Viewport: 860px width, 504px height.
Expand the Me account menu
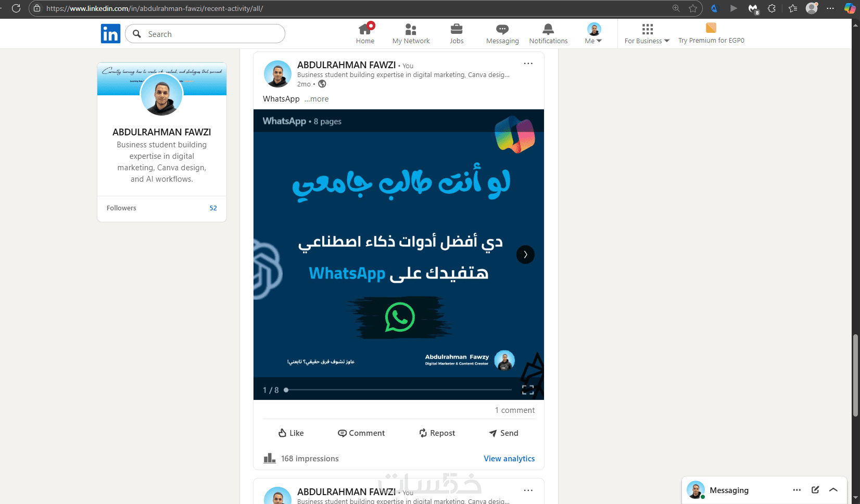(x=593, y=33)
